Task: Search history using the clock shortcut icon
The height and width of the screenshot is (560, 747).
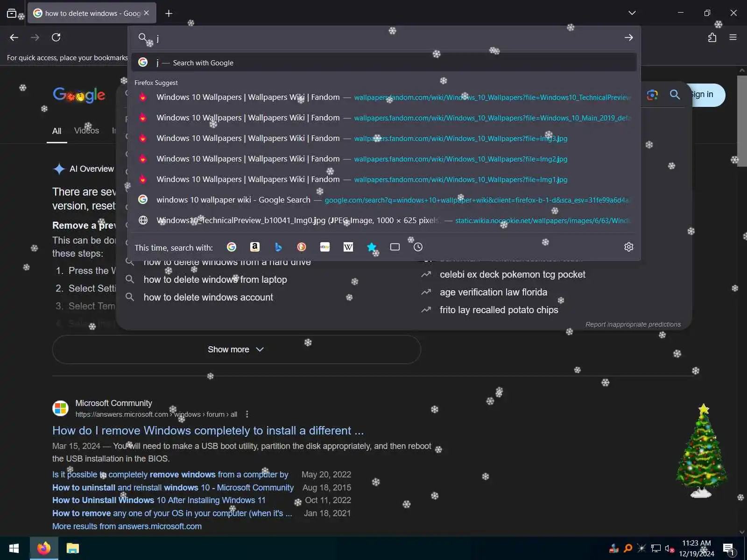Action: click(x=418, y=247)
